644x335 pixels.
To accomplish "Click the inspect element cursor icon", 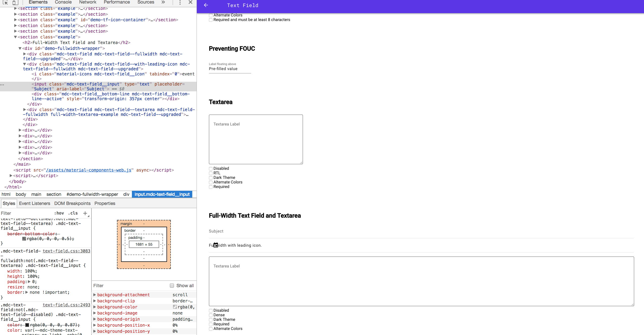I will click(x=5, y=2).
